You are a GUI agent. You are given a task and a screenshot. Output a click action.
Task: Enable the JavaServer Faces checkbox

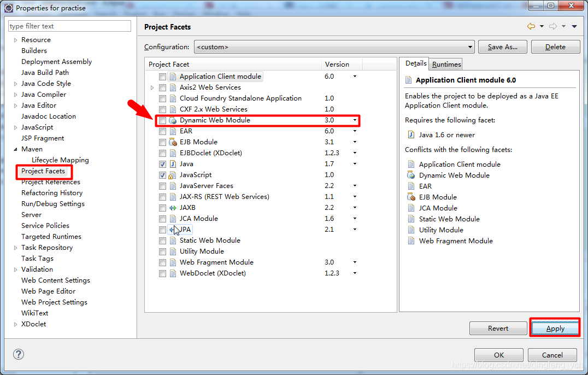(162, 186)
